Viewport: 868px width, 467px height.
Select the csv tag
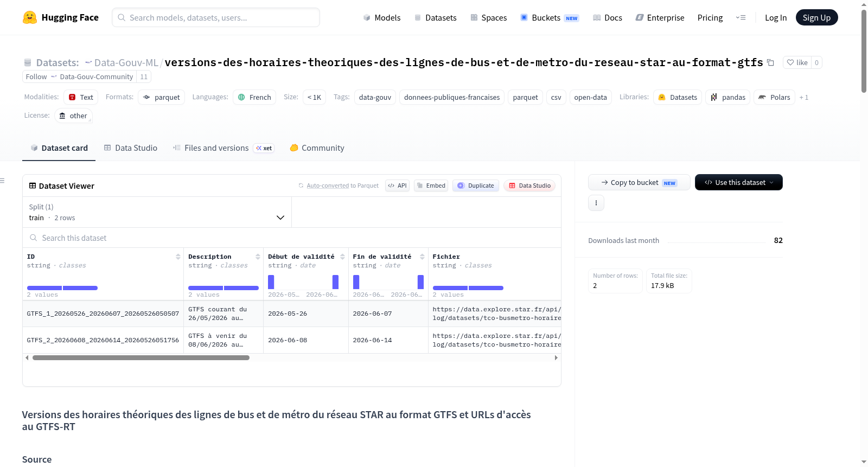(556, 97)
